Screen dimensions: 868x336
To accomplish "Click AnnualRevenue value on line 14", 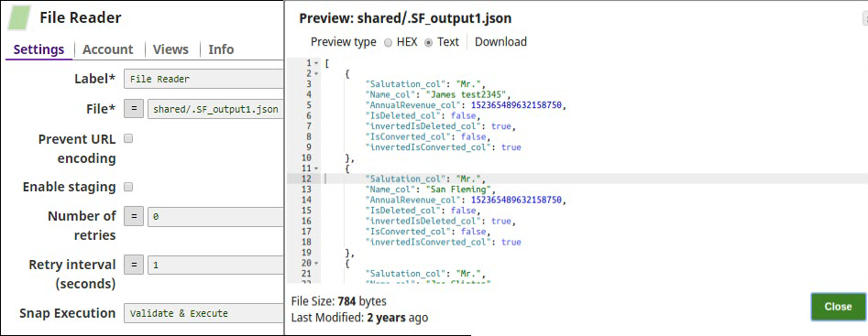I will click(517, 201).
